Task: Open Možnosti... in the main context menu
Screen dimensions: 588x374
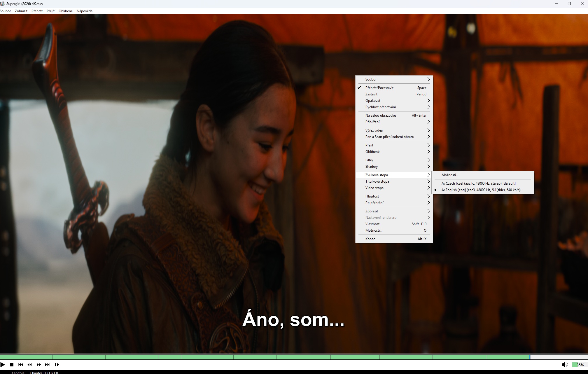Action: 394,230
